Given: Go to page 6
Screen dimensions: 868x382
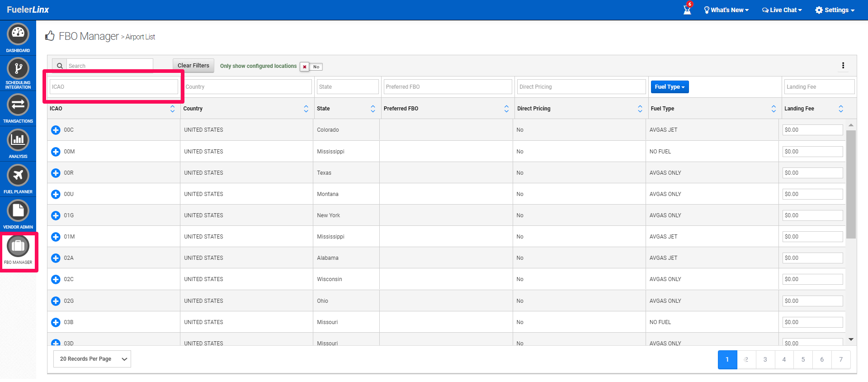Looking at the screenshot, I should click(822, 359).
